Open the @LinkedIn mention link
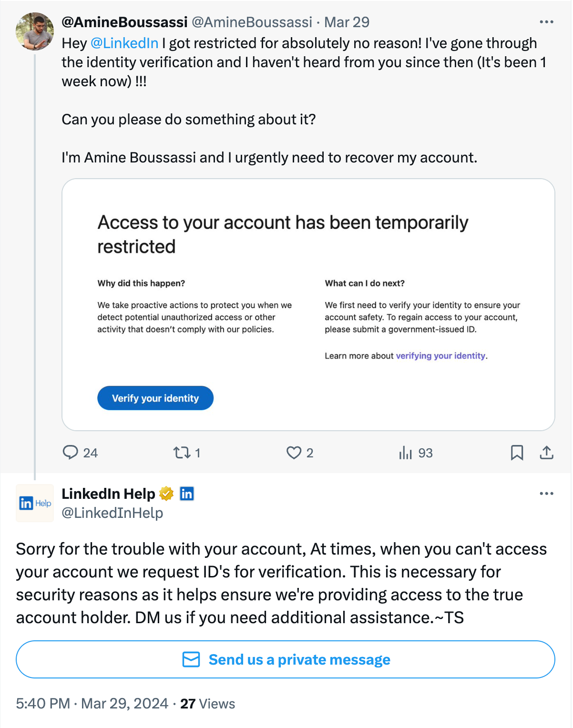This screenshot has height=728, width=573. point(124,43)
